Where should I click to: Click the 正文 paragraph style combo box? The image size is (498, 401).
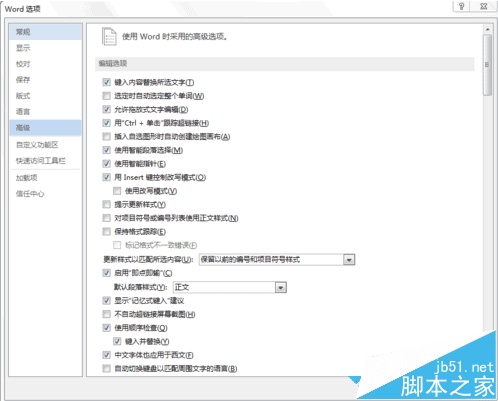click(230, 287)
